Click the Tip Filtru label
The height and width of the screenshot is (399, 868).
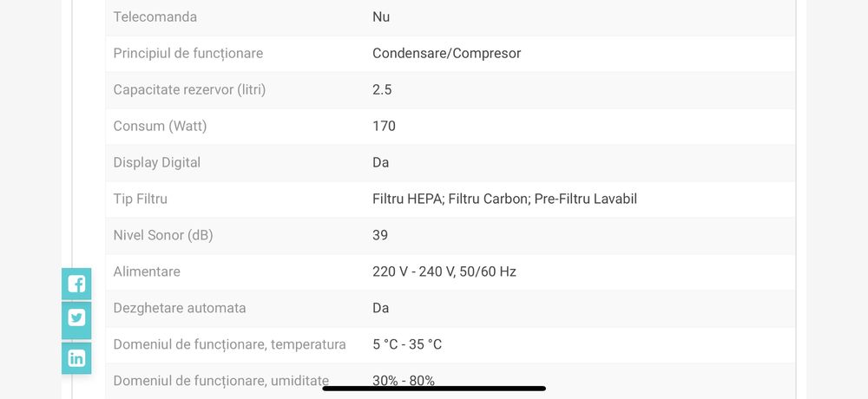(x=141, y=199)
